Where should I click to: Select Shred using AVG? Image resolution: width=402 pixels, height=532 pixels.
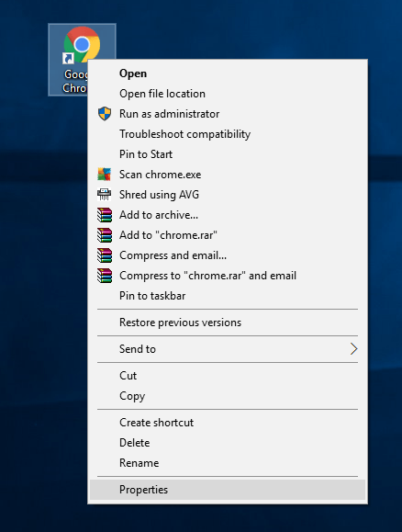click(x=228, y=195)
